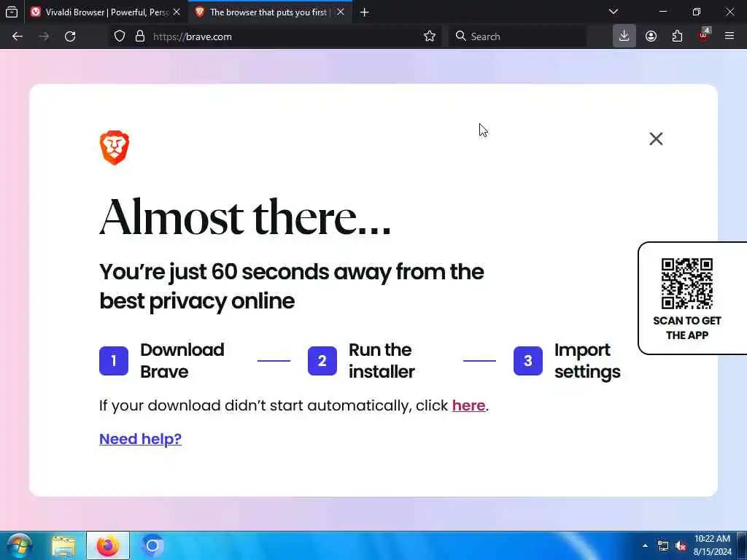The image size is (747, 560).
Task: Click the 'Run the installer' step text
Action: [x=382, y=360]
